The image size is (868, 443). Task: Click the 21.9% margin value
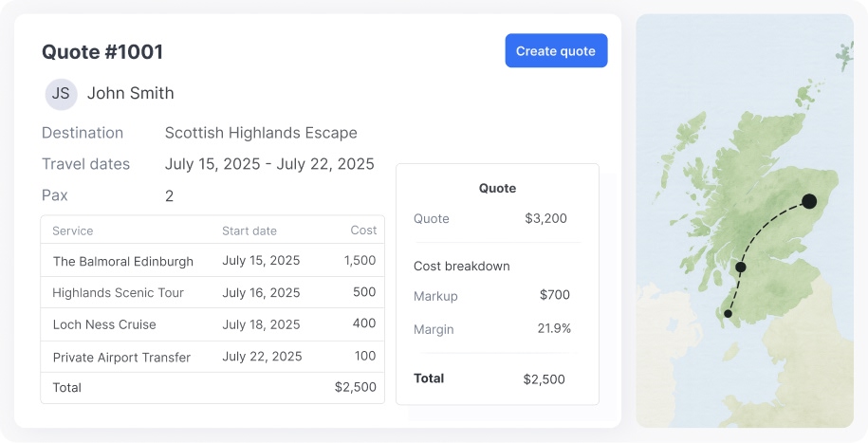click(554, 328)
